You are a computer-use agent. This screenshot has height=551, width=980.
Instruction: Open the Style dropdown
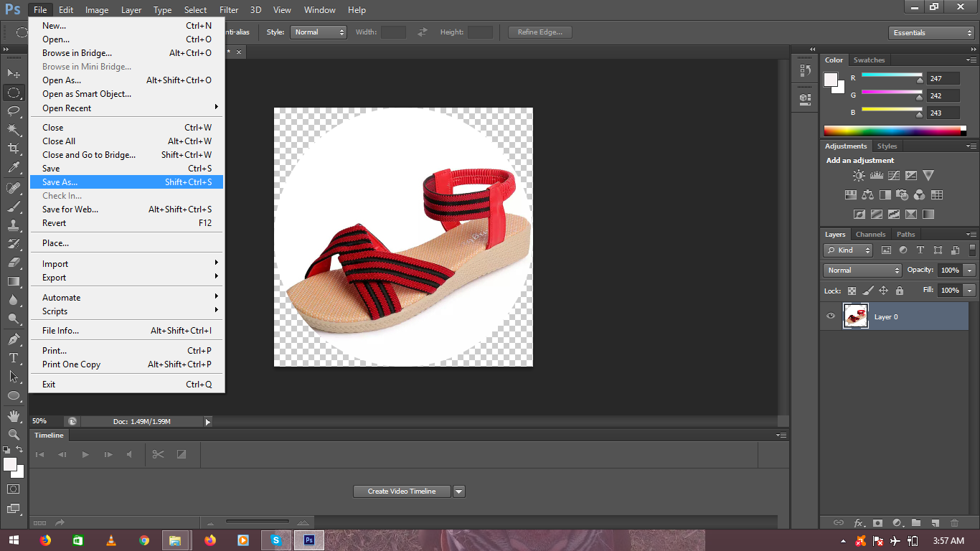pyautogui.click(x=319, y=32)
